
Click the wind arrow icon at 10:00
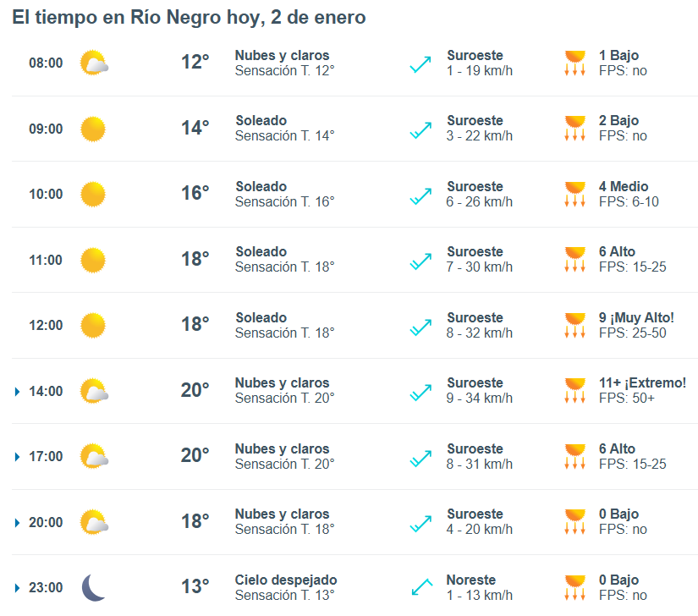click(420, 195)
